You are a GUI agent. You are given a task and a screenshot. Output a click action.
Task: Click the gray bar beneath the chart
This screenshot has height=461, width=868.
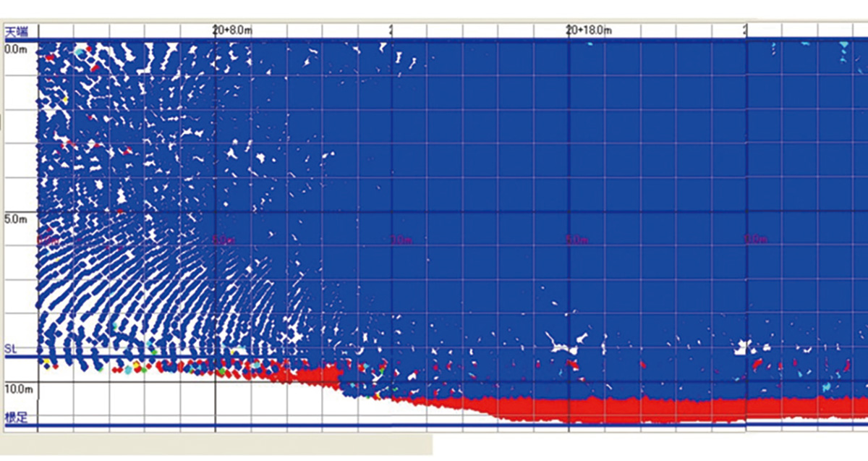[x=217, y=444]
